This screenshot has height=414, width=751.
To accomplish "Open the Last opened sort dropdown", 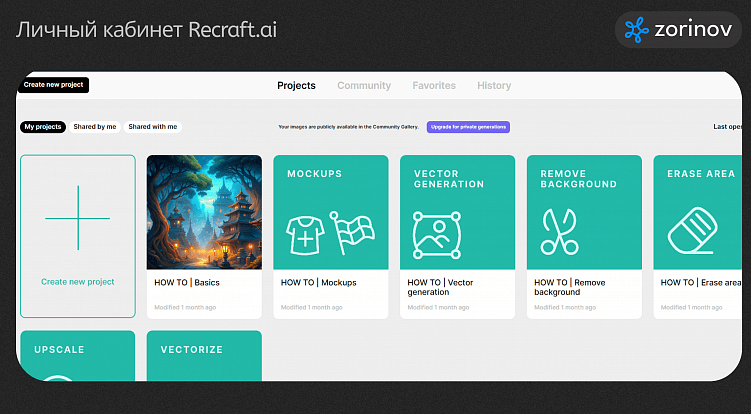I will [727, 127].
